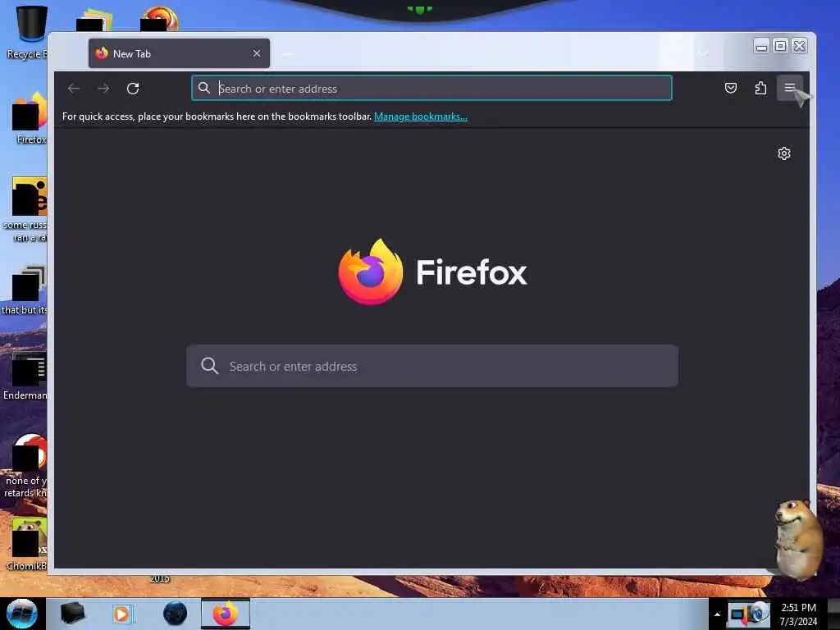Select the ChomikBox desktop icon
The height and width of the screenshot is (630, 840).
[x=27, y=544]
